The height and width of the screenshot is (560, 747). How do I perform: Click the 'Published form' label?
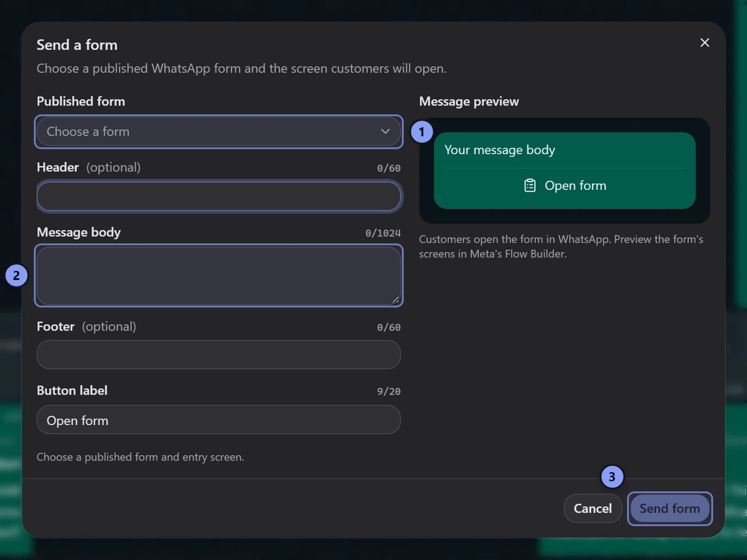tap(81, 102)
